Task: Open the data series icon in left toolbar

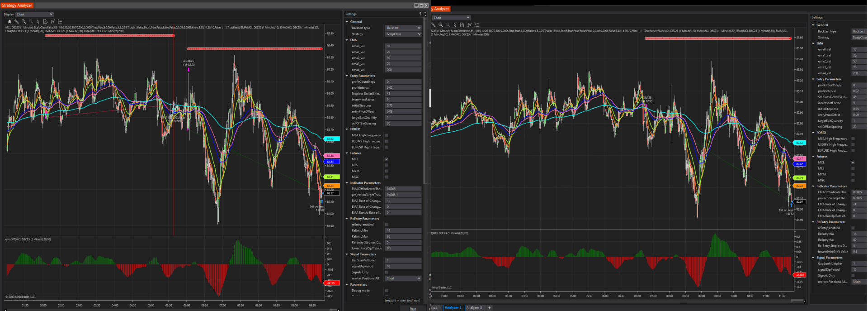Action: click(x=45, y=21)
